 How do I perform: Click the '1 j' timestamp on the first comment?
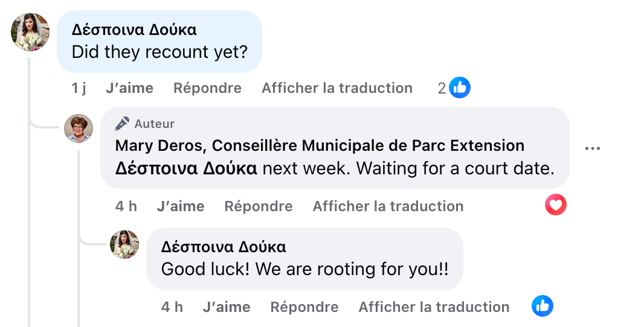click(x=79, y=88)
